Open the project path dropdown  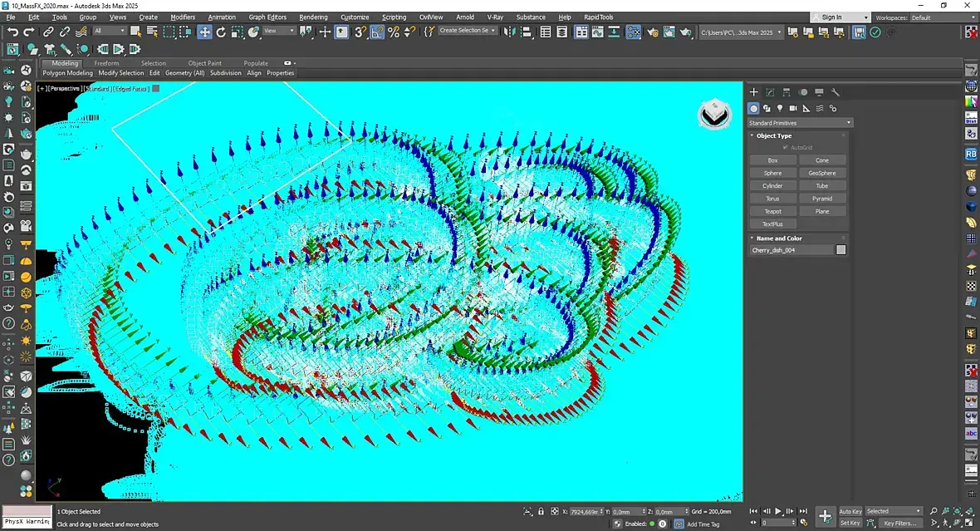click(x=741, y=32)
